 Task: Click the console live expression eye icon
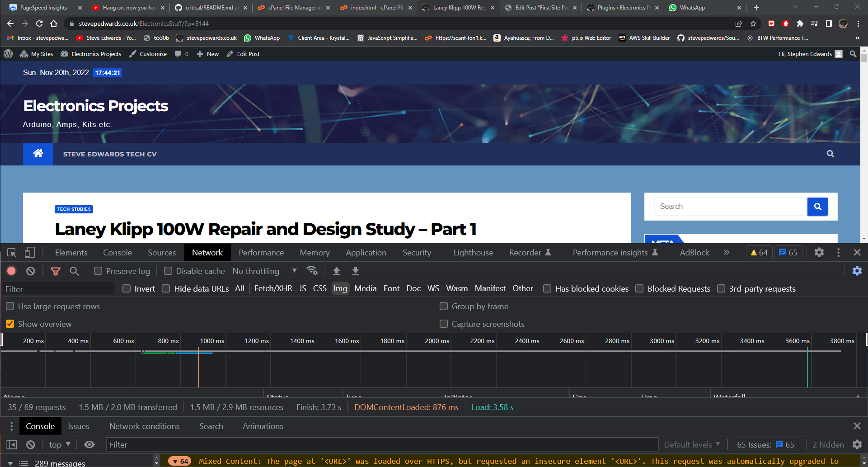pos(89,445)
